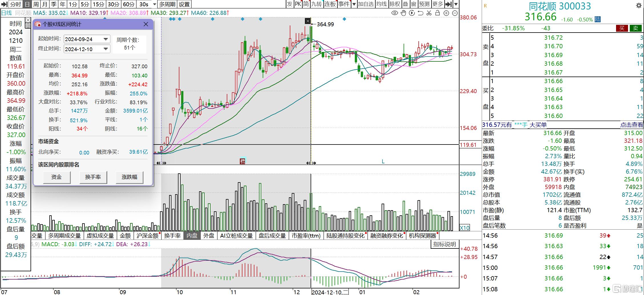Image resolution: width=644 pixels, height=295 pixels.
Task: Toggle the 连板 button in the toolbar
Action: 330,4
